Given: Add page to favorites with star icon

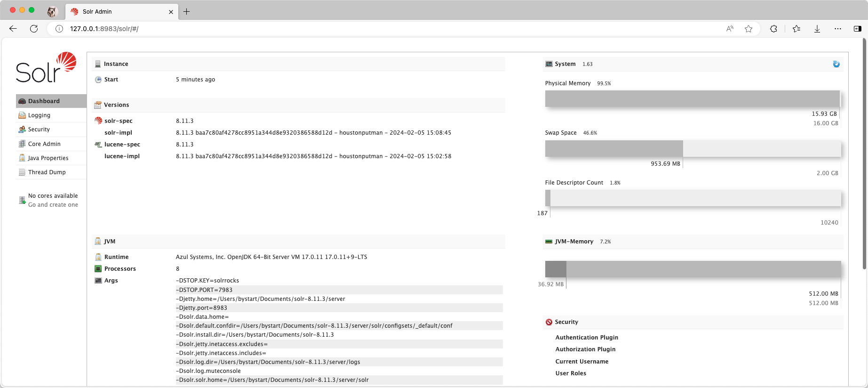Looking at the screenshot, I should [x=749, y=29].
